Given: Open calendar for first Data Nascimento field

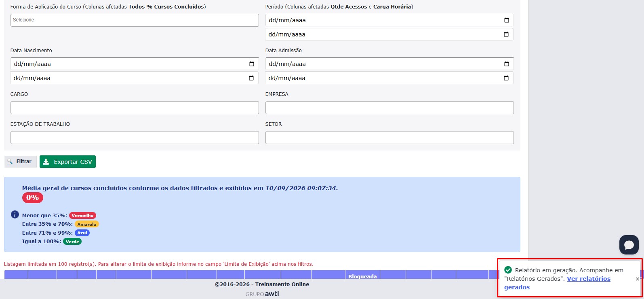Looking at the screenshot, I should click(x=252, y=64).
